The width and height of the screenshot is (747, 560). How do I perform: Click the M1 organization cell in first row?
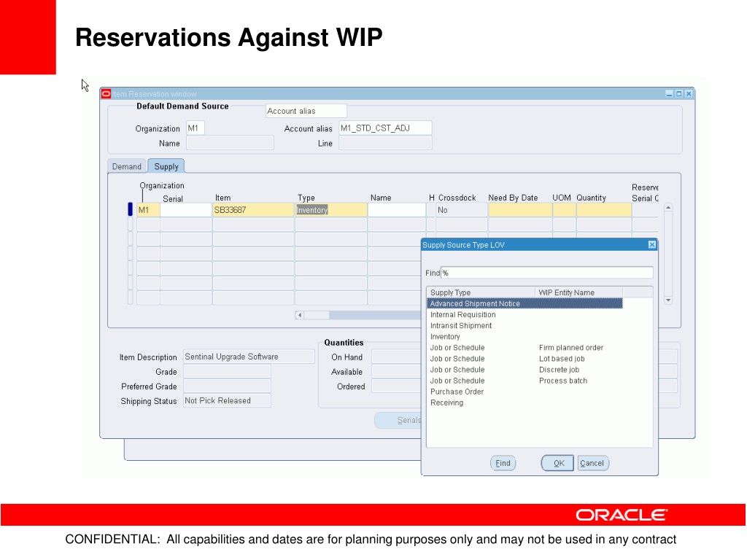coord(148,210)
